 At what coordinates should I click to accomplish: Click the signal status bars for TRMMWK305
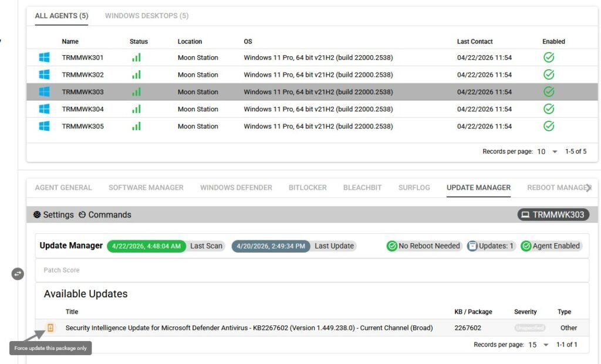(x=136, y=126)
